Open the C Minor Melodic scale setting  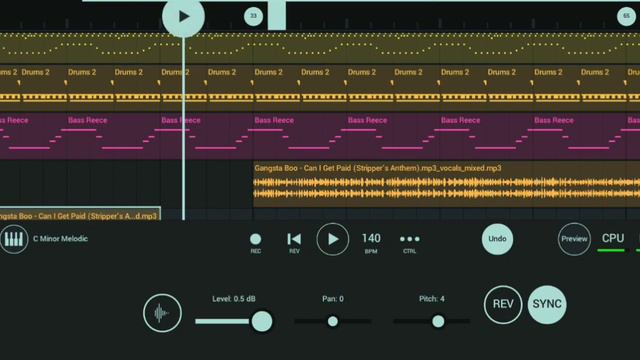60,239
